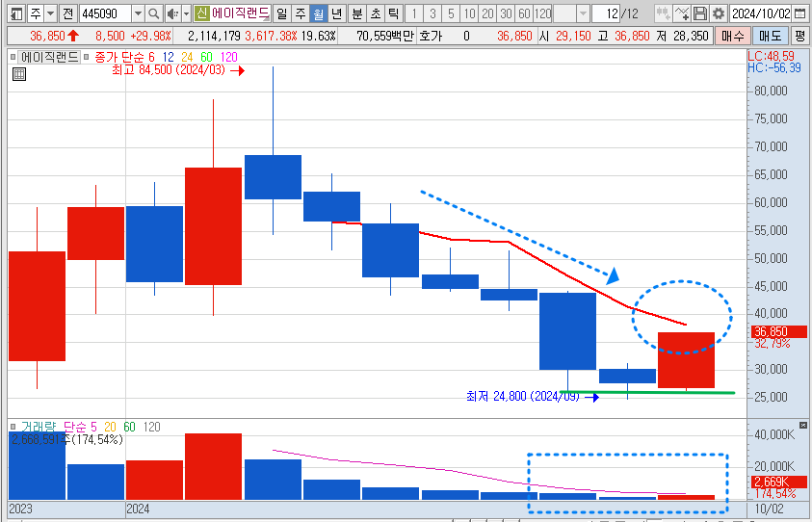
Task: Toggle the square before 거래량 legend
Action: 13,427
